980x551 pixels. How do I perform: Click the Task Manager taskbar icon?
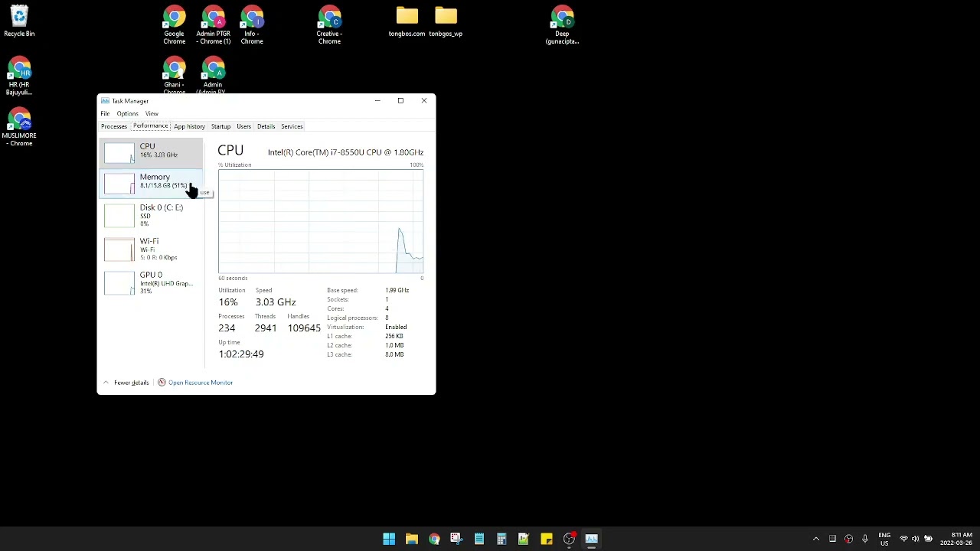pos(591,539)
